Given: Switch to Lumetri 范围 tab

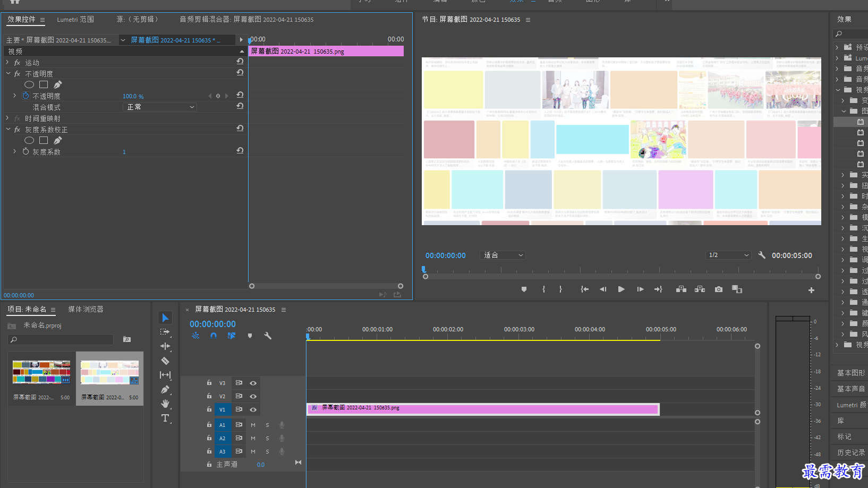Looking at the screenshot, I should pyautogui.click(x=75, y=19).
